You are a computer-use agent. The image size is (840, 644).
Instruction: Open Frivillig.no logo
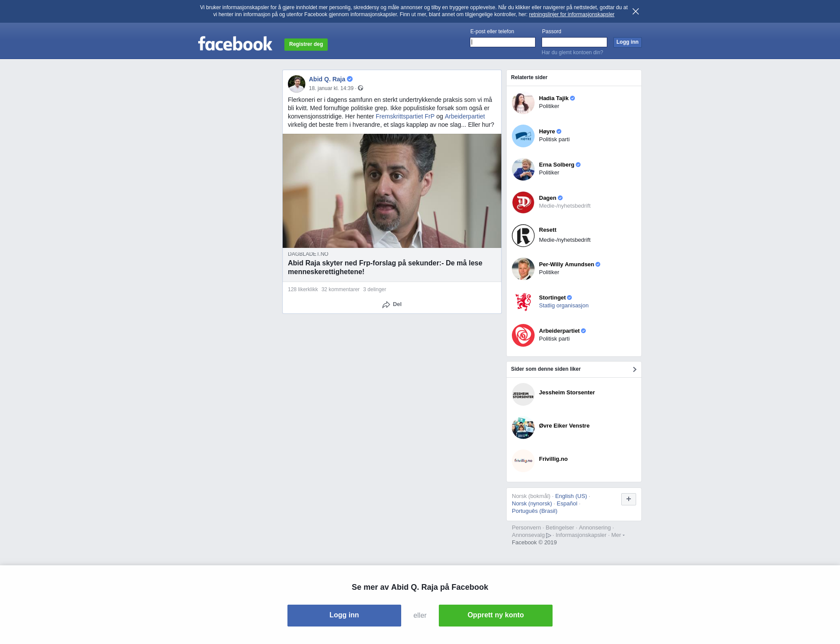pos(523,461)
